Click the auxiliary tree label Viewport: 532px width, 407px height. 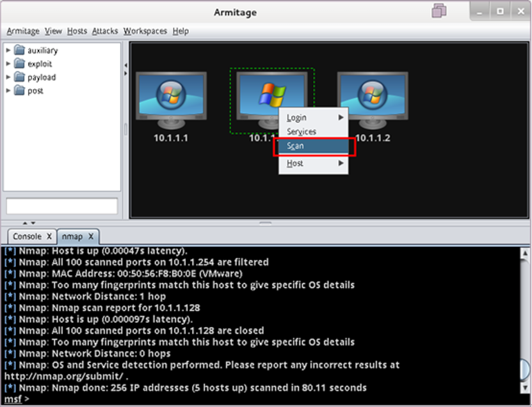click(x=43, y=51)
